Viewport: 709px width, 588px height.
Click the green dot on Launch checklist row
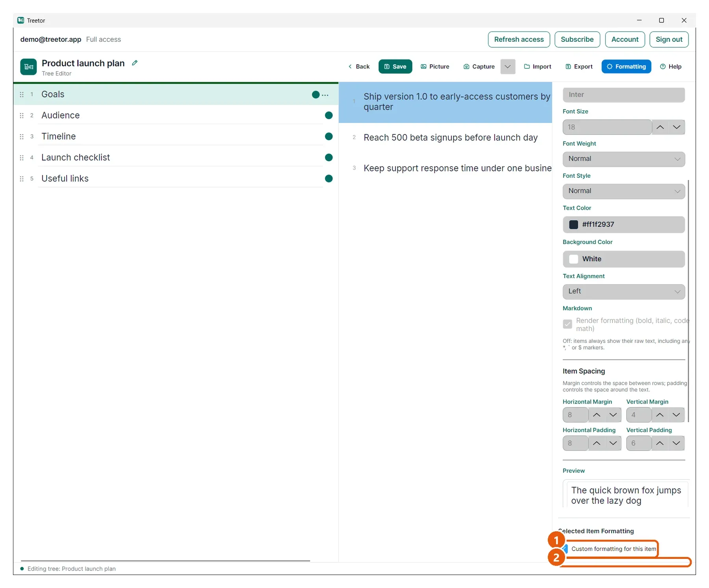[329, 158]
